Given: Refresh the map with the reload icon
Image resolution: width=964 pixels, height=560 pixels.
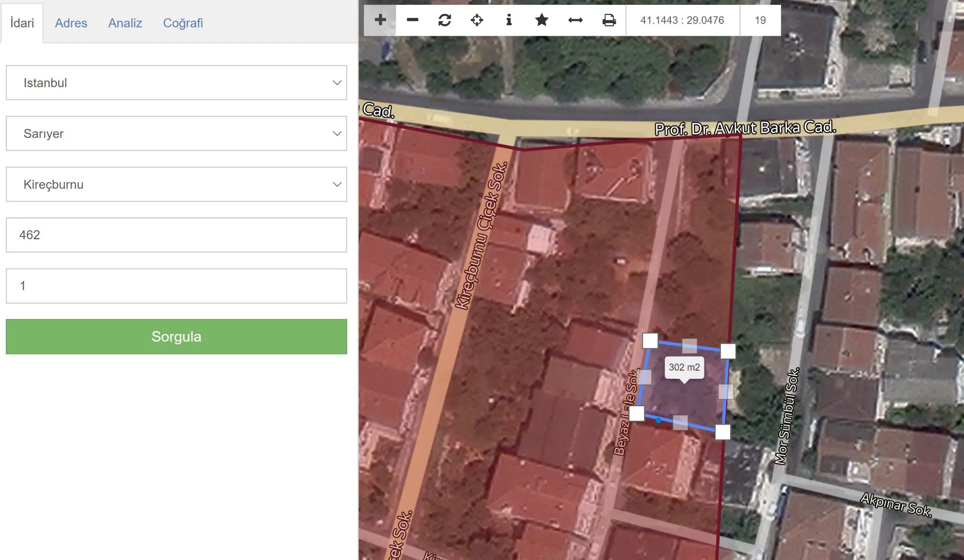Looking at the screenshot, I should click(x=445, y=20).
